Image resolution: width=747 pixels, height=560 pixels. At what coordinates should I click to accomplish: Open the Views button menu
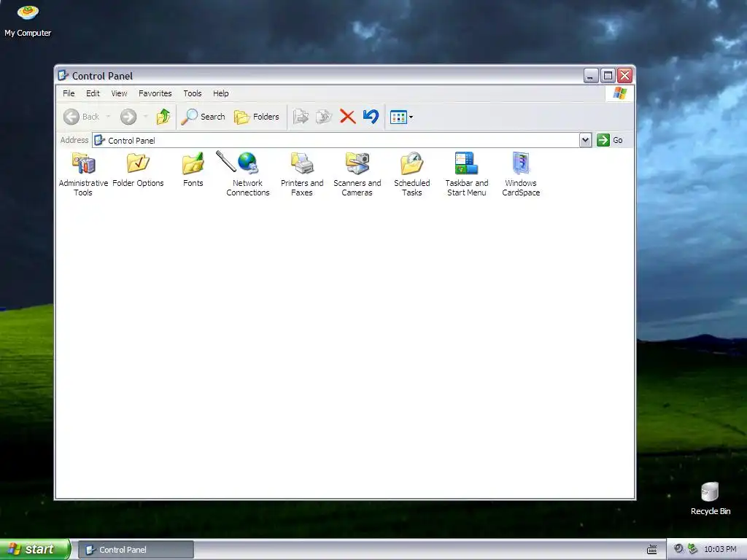point(401,117)
